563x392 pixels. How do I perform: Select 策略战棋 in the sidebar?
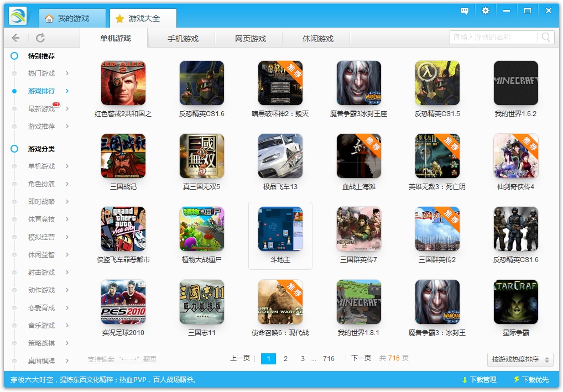(x=41, y=343)
